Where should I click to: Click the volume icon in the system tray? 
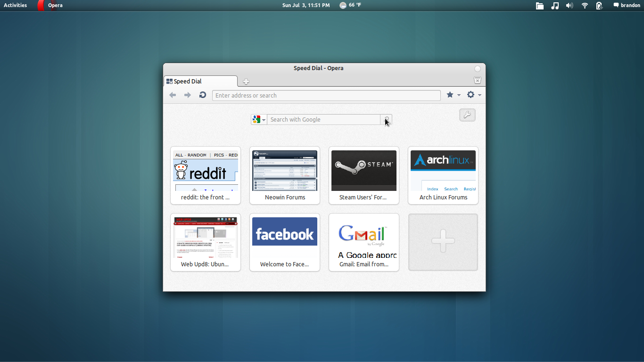click(570, 5)
